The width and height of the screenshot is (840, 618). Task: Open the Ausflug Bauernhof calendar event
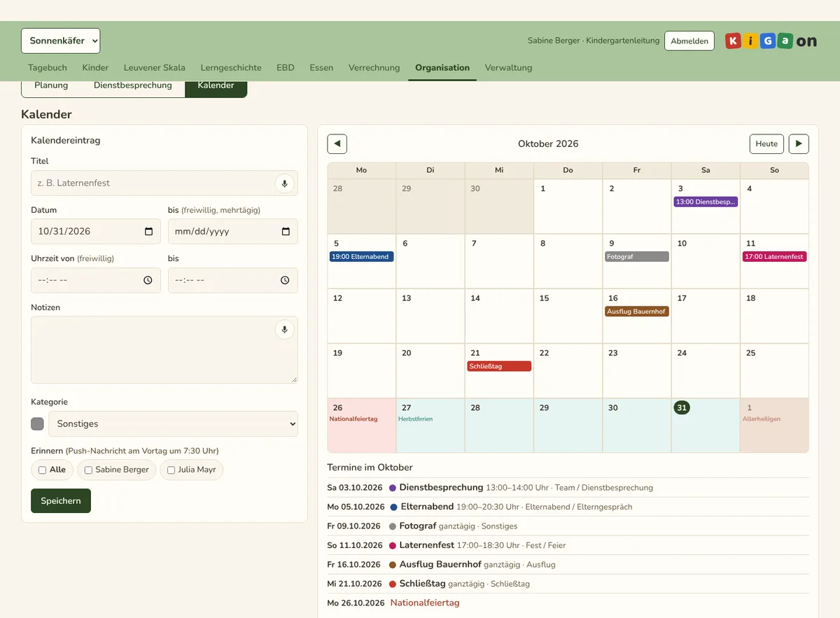coord(637,311)
